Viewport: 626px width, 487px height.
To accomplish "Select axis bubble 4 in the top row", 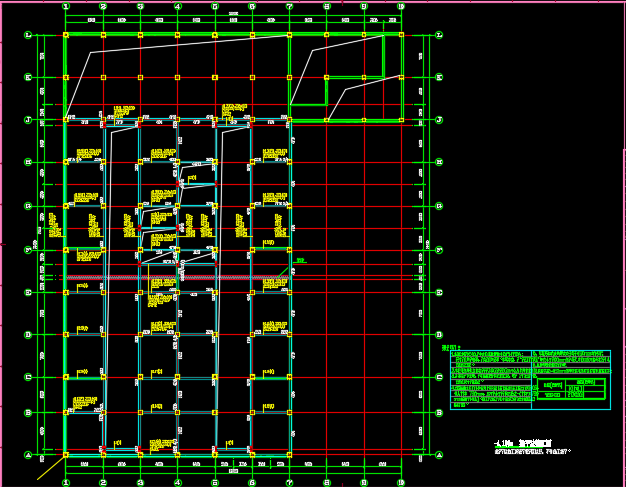I will point(178,6).
